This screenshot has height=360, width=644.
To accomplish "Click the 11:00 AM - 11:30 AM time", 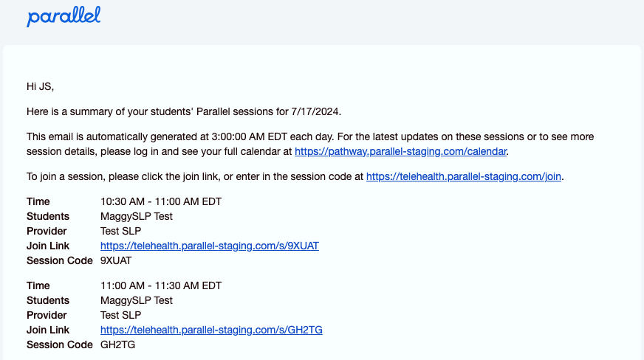I will point(161,285).
